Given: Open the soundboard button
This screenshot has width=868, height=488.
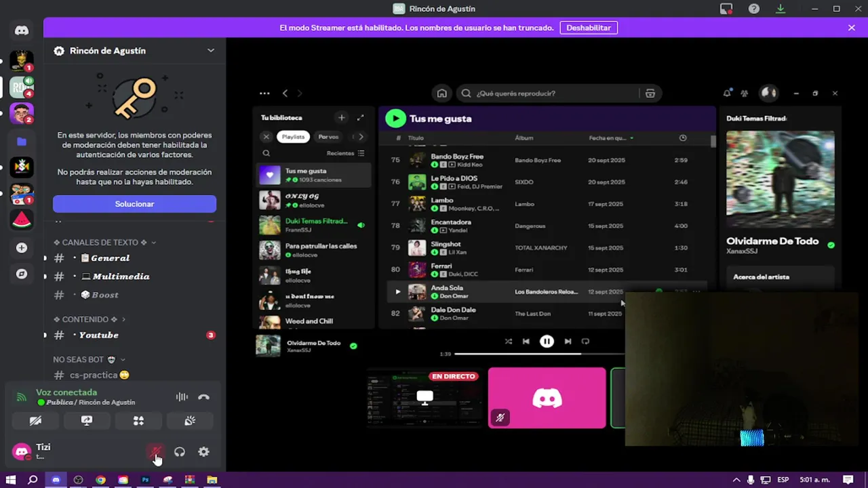Looking at the screenshot, I should click(x=190, y=421).
